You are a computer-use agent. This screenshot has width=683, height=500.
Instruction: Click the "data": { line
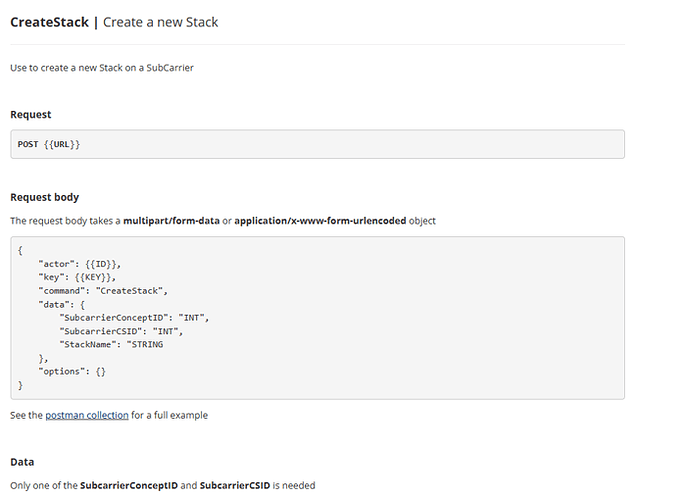pos(61,304)
